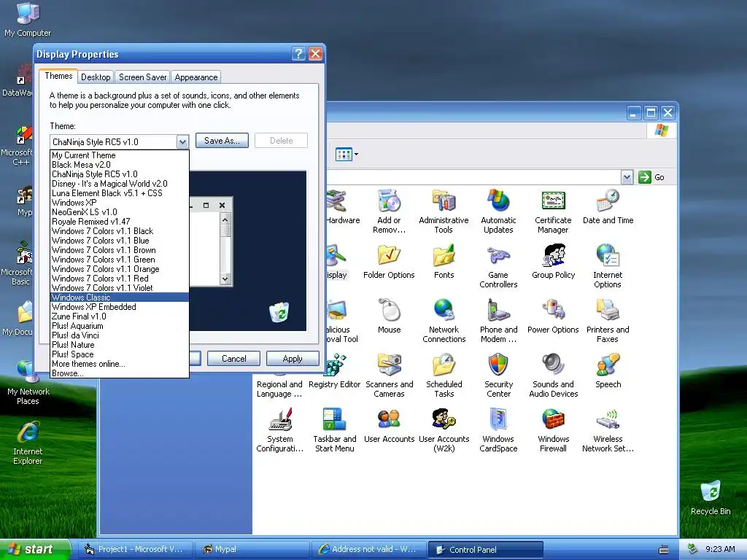
Task: Open Windows Firewall icon
Action: pos(553,430)
